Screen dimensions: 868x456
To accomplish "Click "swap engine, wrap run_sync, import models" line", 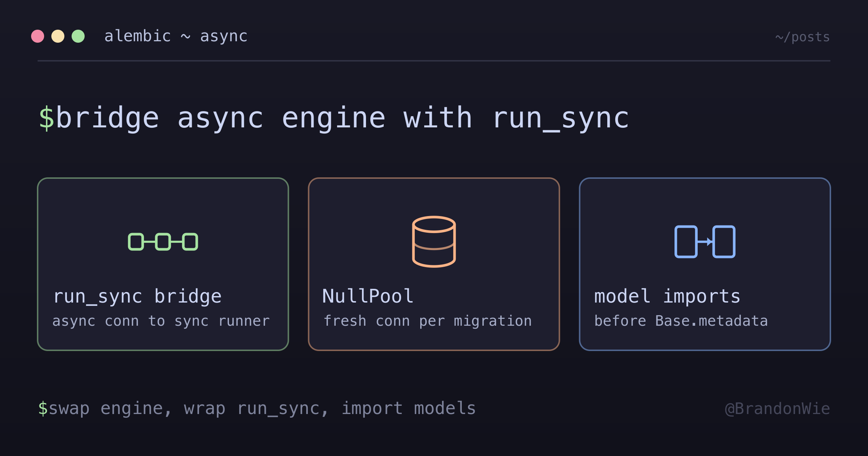I will 262,409.
